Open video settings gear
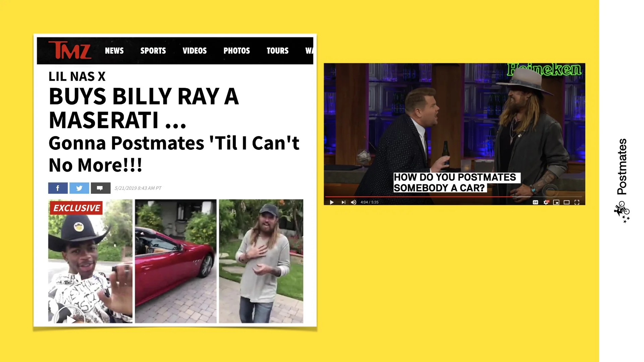Screen dimensions: 644x362 [546, 202]
